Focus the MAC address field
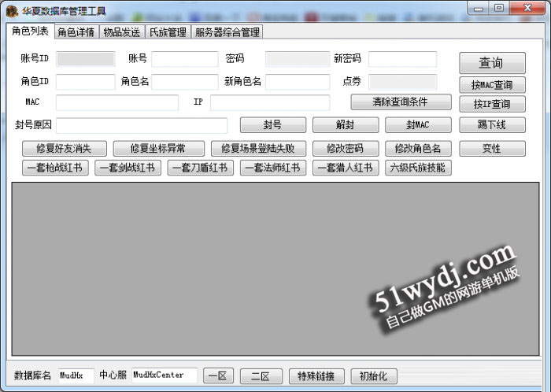The image size is (551, 392). (117, 102)
